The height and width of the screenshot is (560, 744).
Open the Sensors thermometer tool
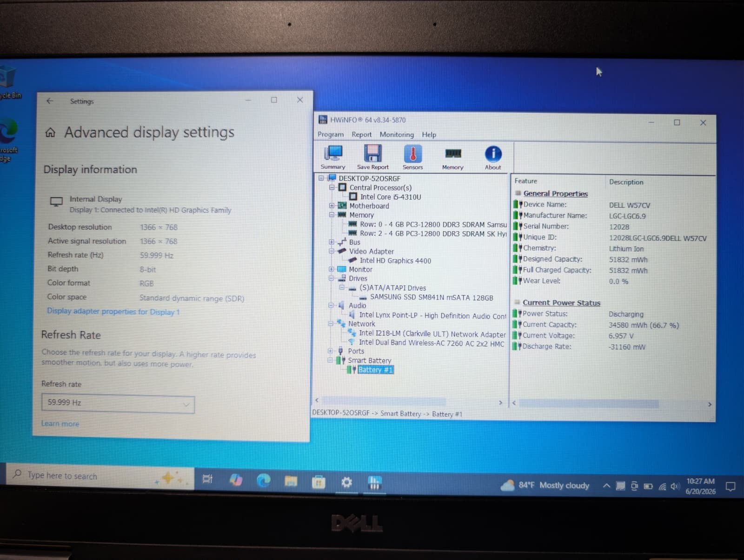tap(412, 157)
